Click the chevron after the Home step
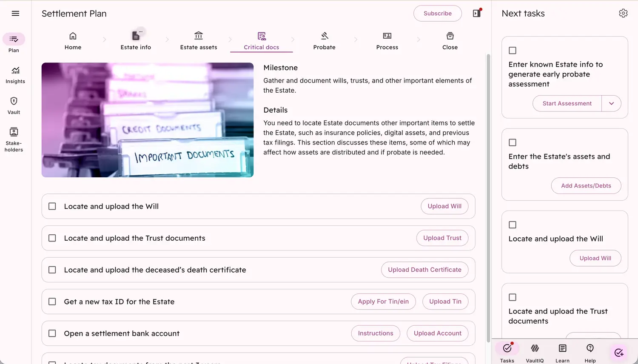This screenshot has height=364, width=638. click(104, 40)
